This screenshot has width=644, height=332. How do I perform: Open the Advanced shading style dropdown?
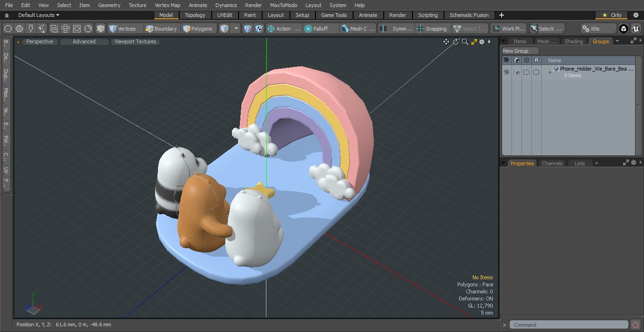(84, 42)
